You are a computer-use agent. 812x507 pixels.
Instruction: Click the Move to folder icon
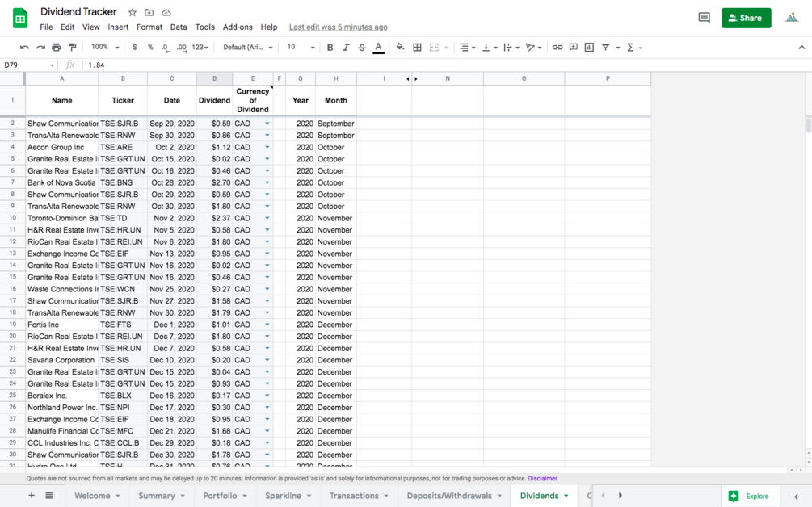(149, 12)
